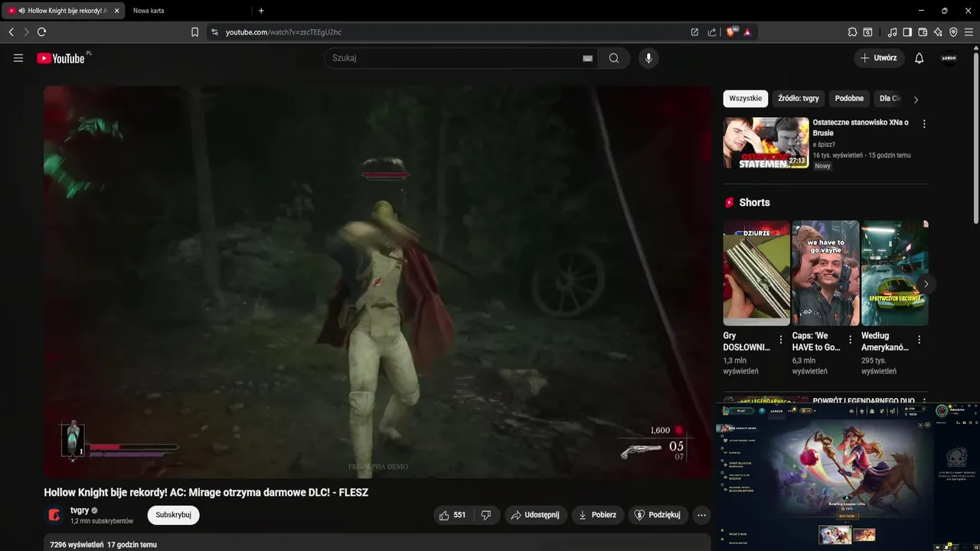The width and height of the screenshot is (980, 551).
Task: Open the Według Amerykanów short thumbnail
Action: pos(894,273)
